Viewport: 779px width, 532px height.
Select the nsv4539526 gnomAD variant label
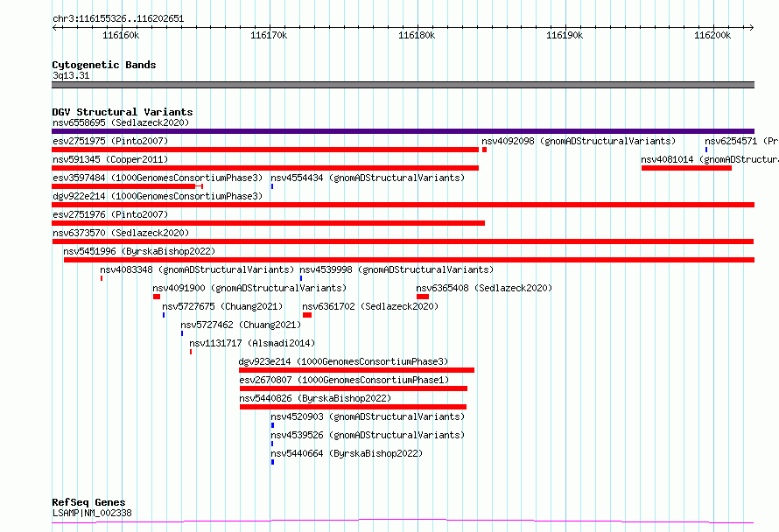(x=368, y=435)
